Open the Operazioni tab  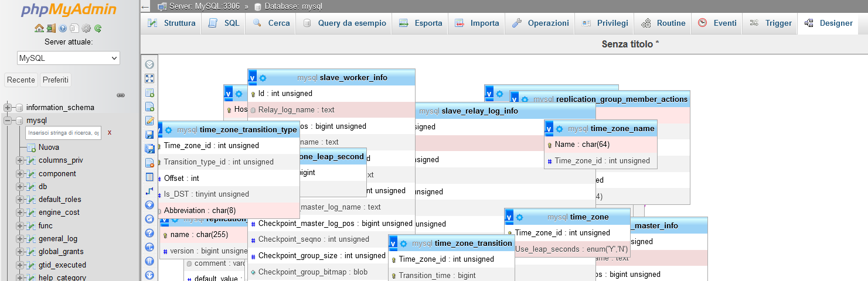click(x=540, y=23)
